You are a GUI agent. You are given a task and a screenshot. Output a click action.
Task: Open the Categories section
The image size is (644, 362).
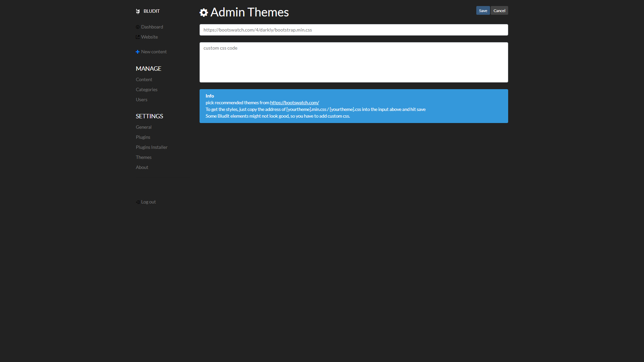tap(147, 89)
